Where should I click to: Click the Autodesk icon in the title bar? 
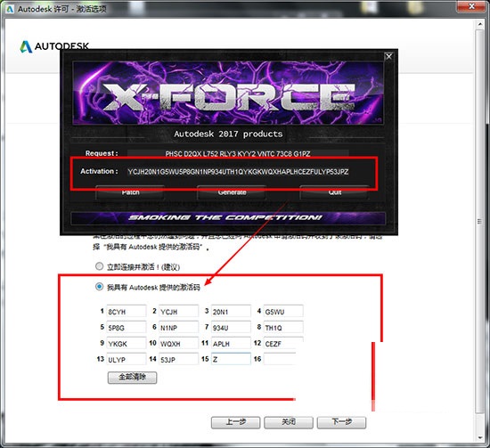(10, 9)
